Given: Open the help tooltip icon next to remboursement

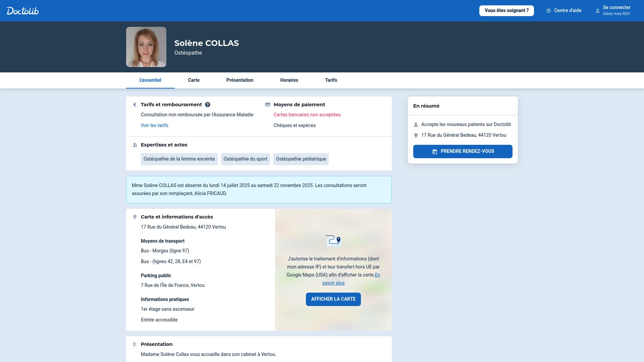Looking at the screenshot, I should (x=207, y=105).
